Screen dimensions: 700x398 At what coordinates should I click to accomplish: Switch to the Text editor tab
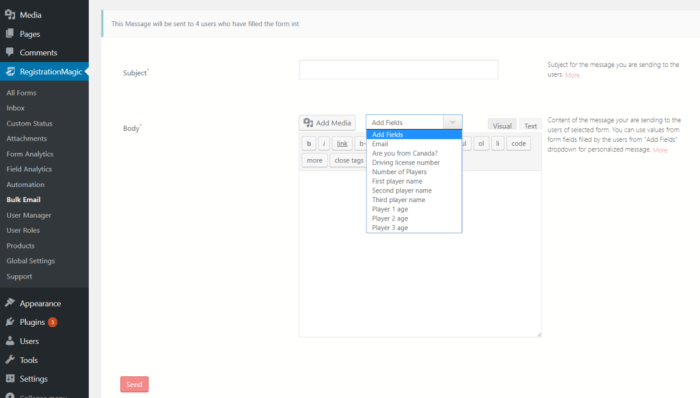coord(530,125)
